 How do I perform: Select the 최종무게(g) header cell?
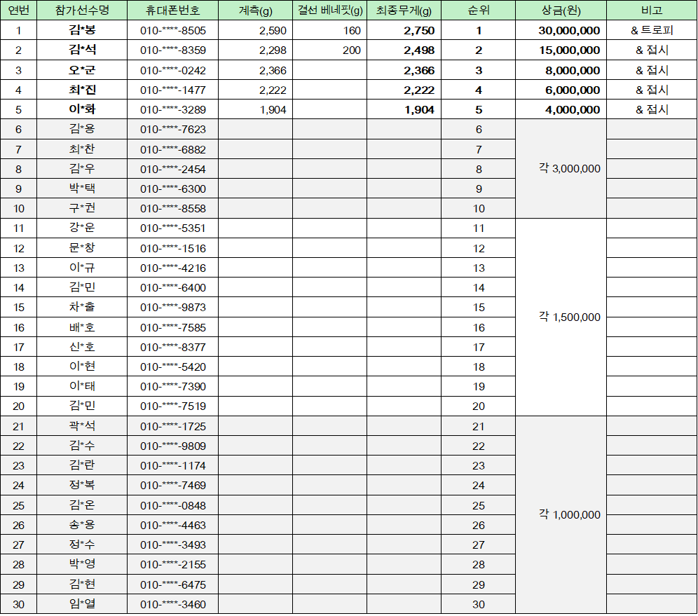[x=404, y=11]
